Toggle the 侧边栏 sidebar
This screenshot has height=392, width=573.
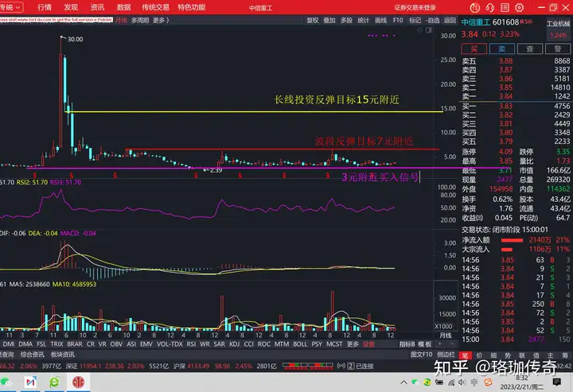[x=446, y=355]
